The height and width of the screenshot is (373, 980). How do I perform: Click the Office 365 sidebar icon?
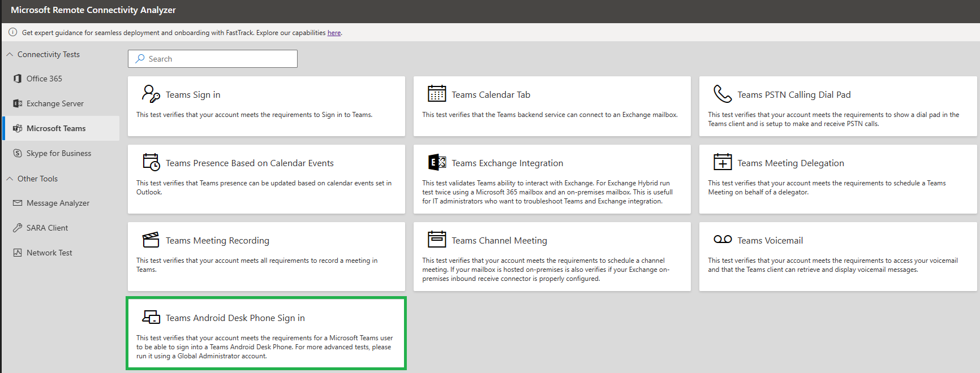click(x=18, y=79)
